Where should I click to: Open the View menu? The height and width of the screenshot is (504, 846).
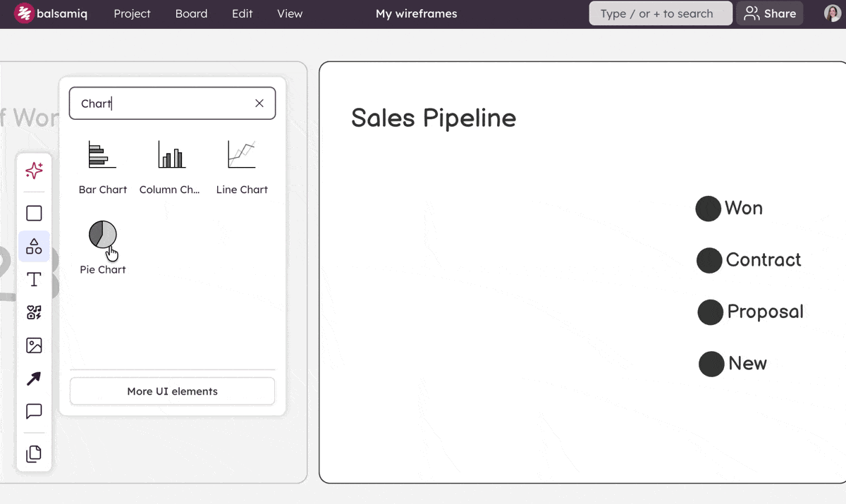point(290,13)
